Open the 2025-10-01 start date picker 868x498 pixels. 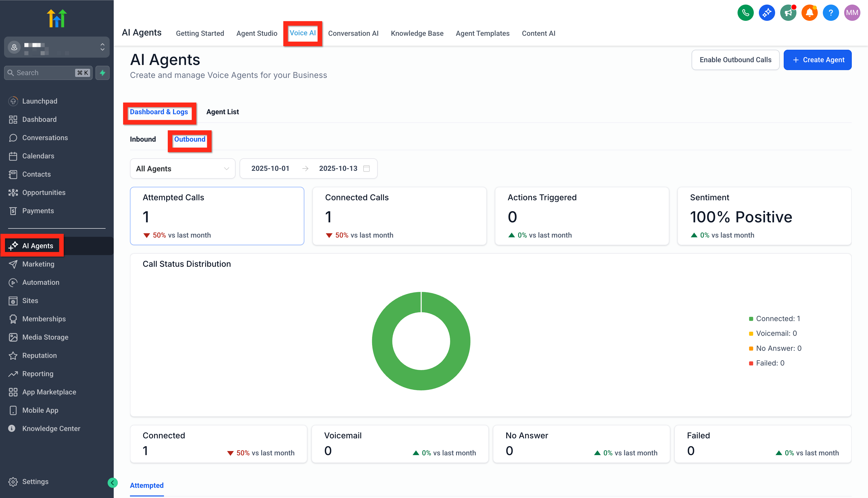pos(270,169)
